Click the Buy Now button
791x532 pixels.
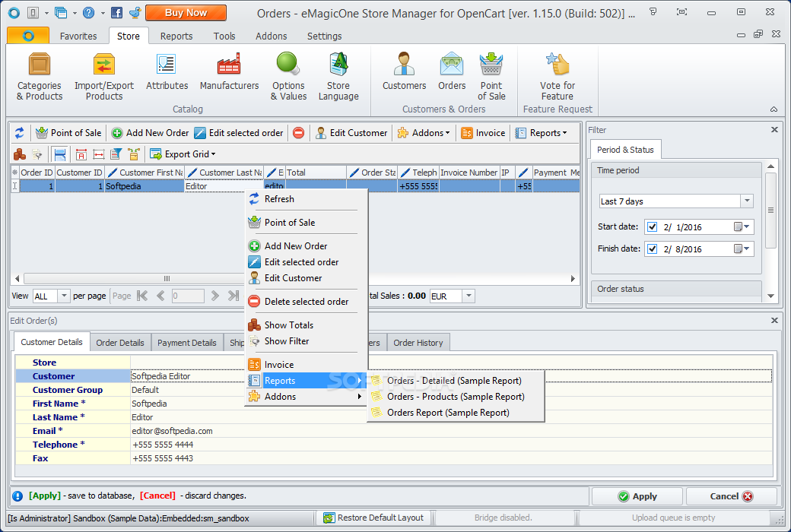click(x=186, y=13)
